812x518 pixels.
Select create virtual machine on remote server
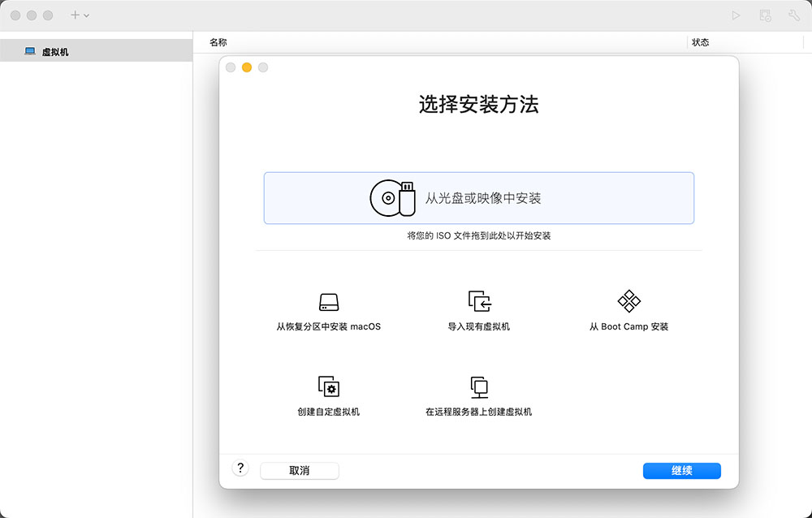click(x=478, y=394)
